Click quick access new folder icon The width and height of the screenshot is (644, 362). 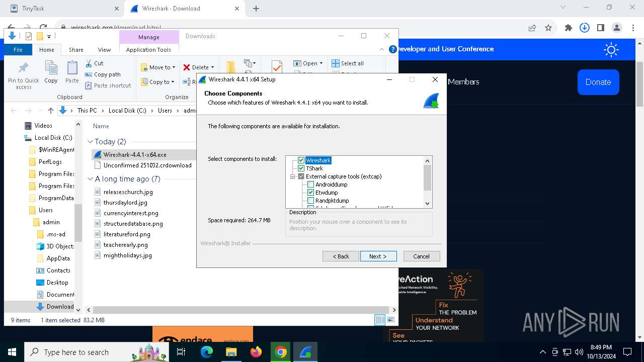40,36
